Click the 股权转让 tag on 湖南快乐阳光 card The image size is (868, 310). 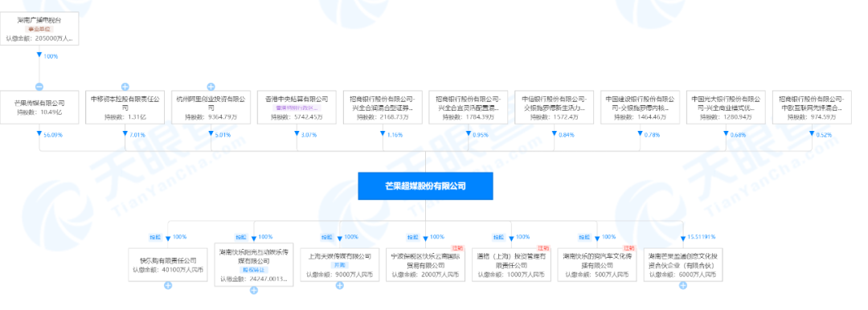pyautogui.click(x=254, y=270)
